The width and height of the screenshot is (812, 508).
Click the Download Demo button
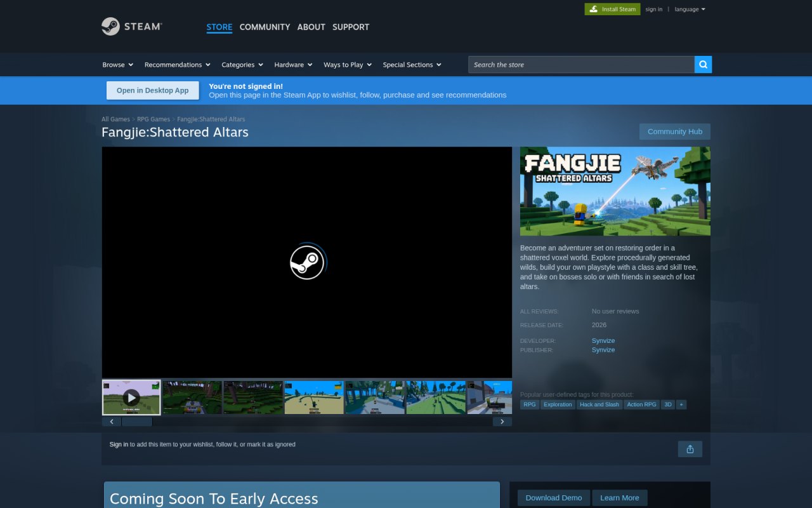click(554, 498)
